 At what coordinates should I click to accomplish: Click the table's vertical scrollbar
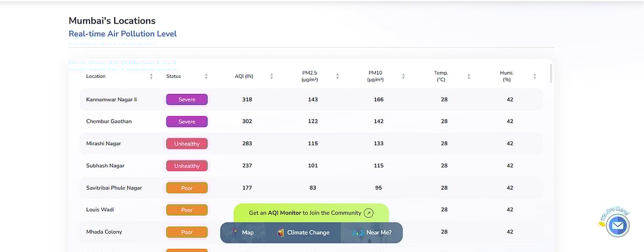pyautogui.click(x=551, y=73)
